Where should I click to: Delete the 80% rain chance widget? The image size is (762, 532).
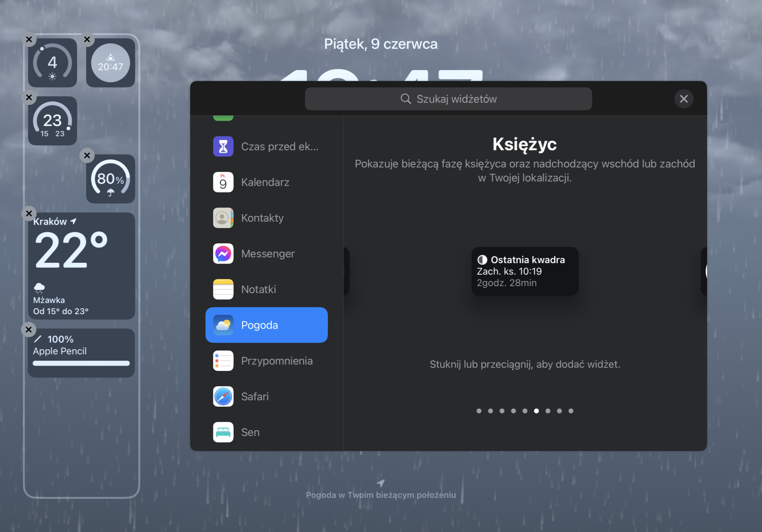[87, 155]
